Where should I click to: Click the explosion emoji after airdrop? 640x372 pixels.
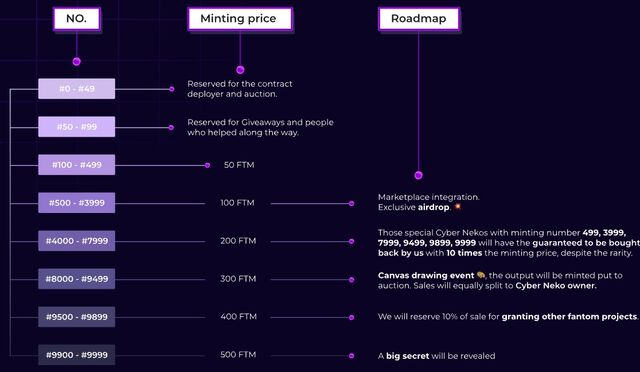point(458,207)
